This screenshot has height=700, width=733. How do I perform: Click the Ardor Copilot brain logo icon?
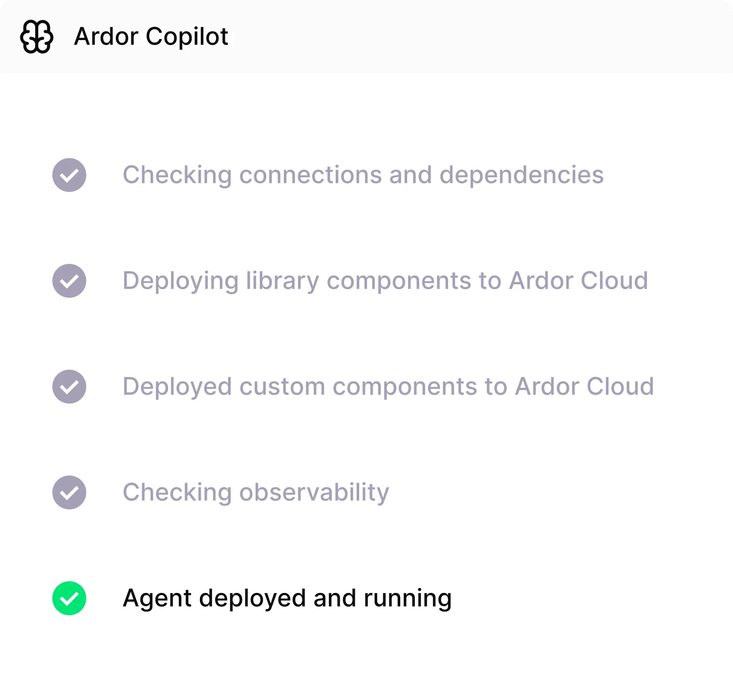click(x=37, y=36)
